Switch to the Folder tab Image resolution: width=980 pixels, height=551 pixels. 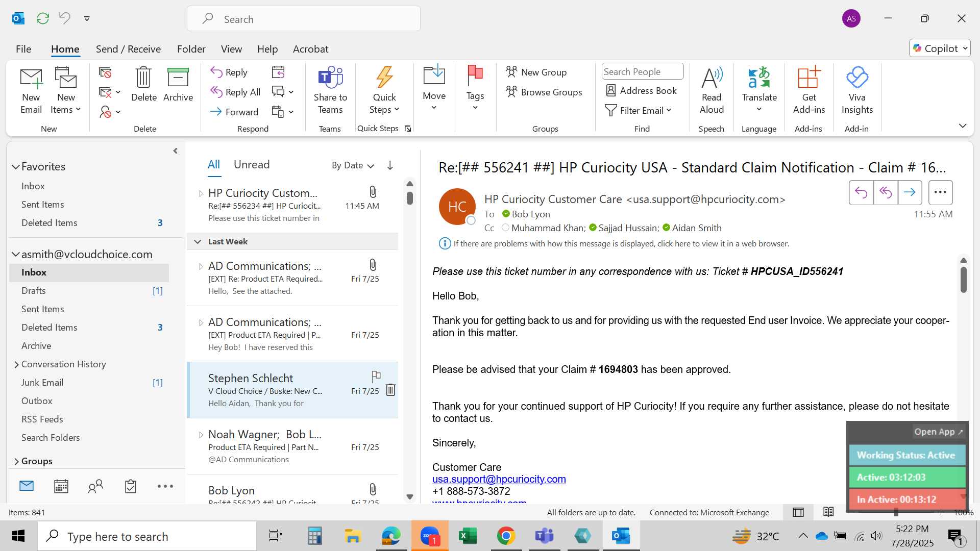191,49
